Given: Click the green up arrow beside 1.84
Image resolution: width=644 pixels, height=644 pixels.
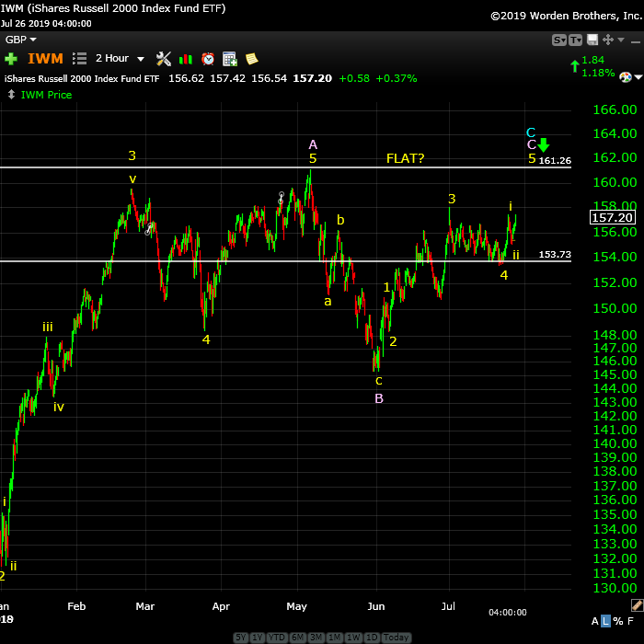Looking at the screenshot, I should [x=575, y=66].
